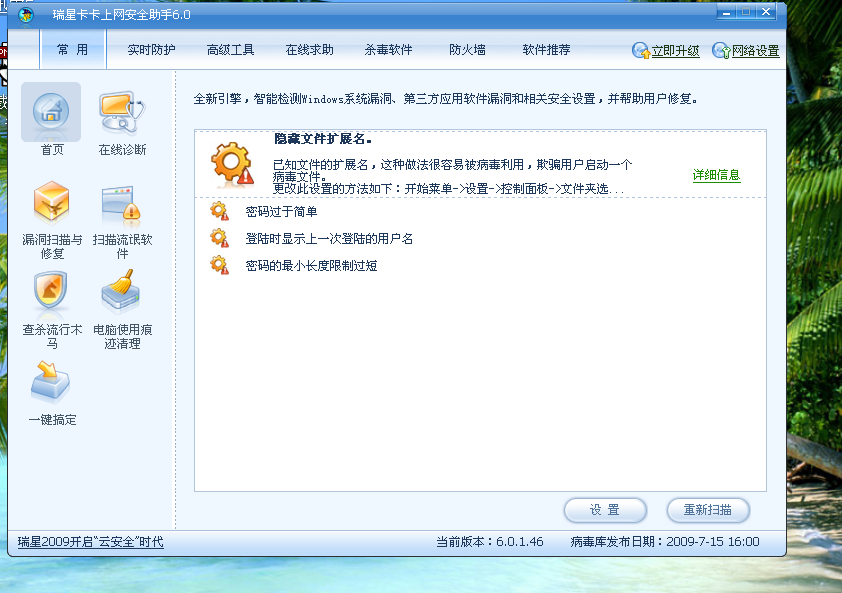Go to the 杀毒软件 tab

click(388, 50)
